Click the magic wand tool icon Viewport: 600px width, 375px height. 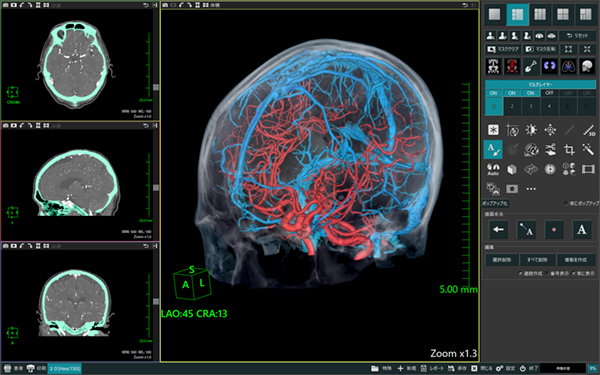click(588, 150)
